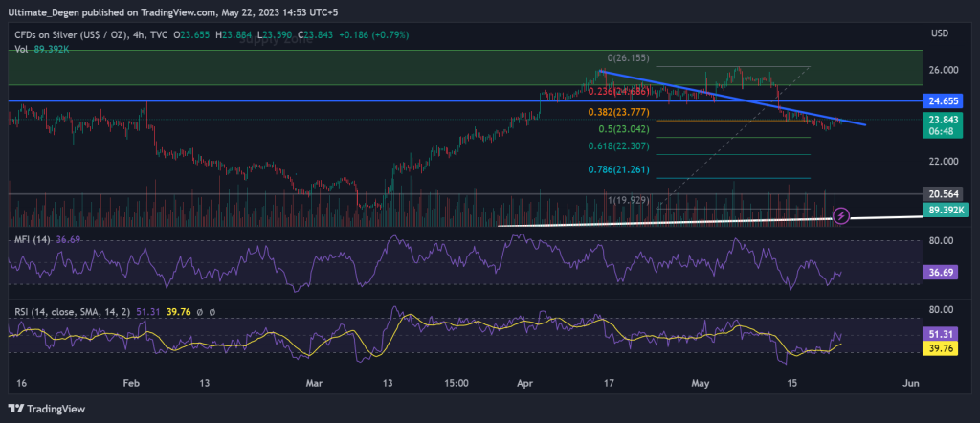
Task: Click the L23.590 low value in header
Action: tap(275, 35)
